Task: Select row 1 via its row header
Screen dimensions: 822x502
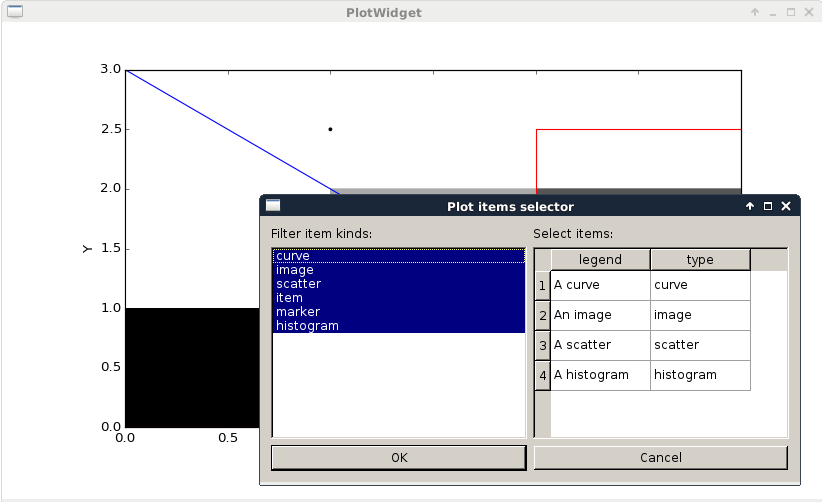Action: 542,286
